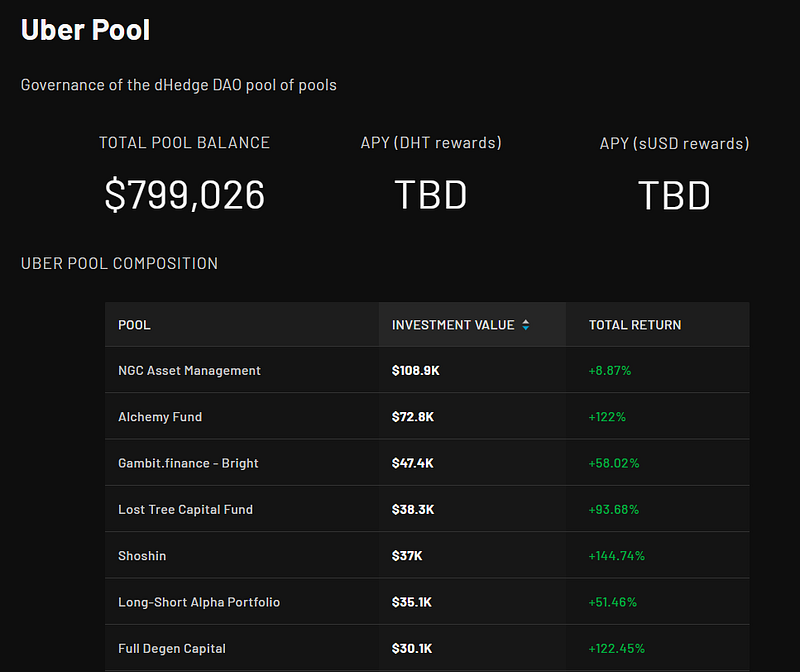Click the +122.45% total return

(x=617, y=649)
